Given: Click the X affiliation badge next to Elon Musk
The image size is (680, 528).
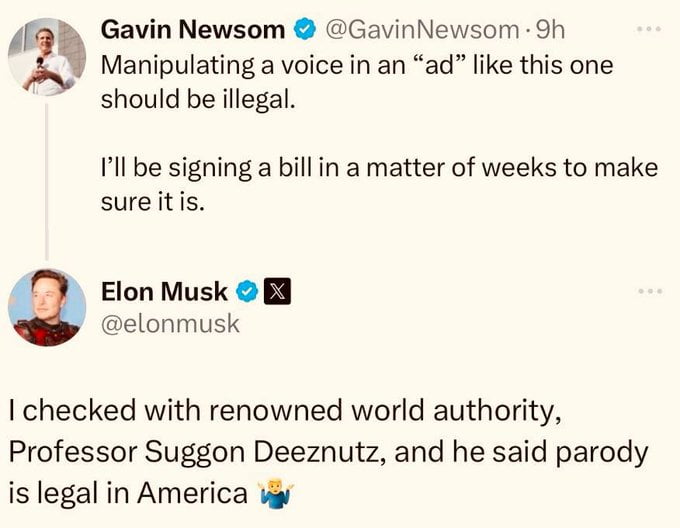Looking at the screenshot, I should (x=276, y=292).
